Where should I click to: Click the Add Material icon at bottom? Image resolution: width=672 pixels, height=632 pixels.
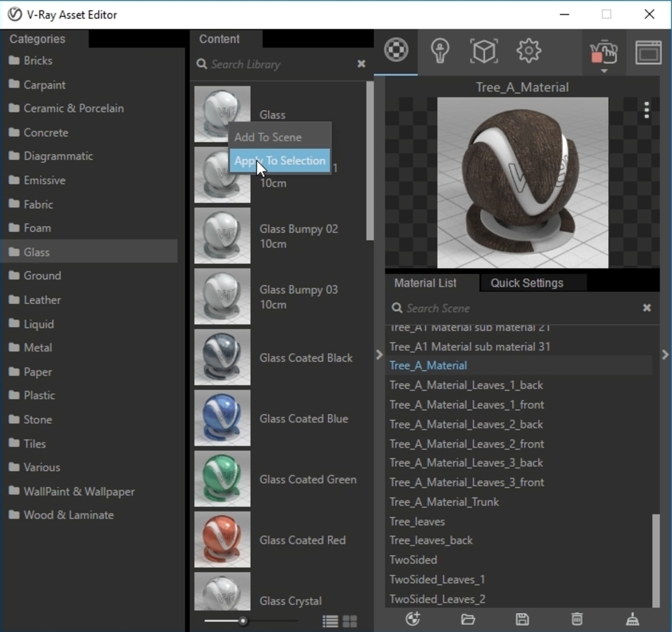pos(413,619)
